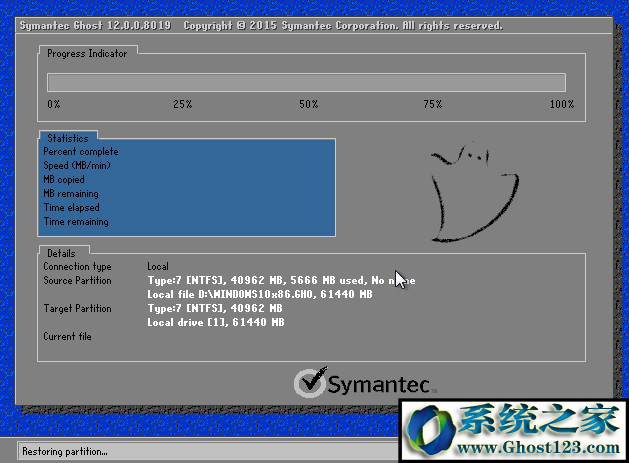
Task: Click the Current file label
Action: coord(67,337)
